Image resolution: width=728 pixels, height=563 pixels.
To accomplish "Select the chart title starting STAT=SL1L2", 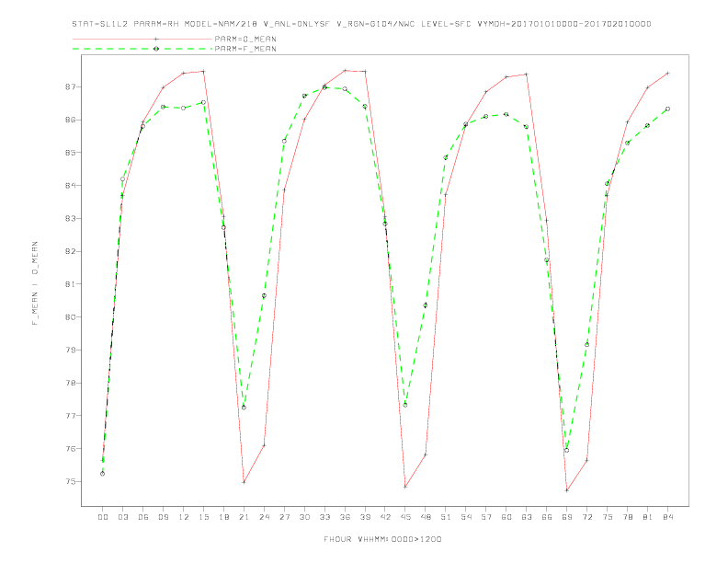I will point(361,24).
